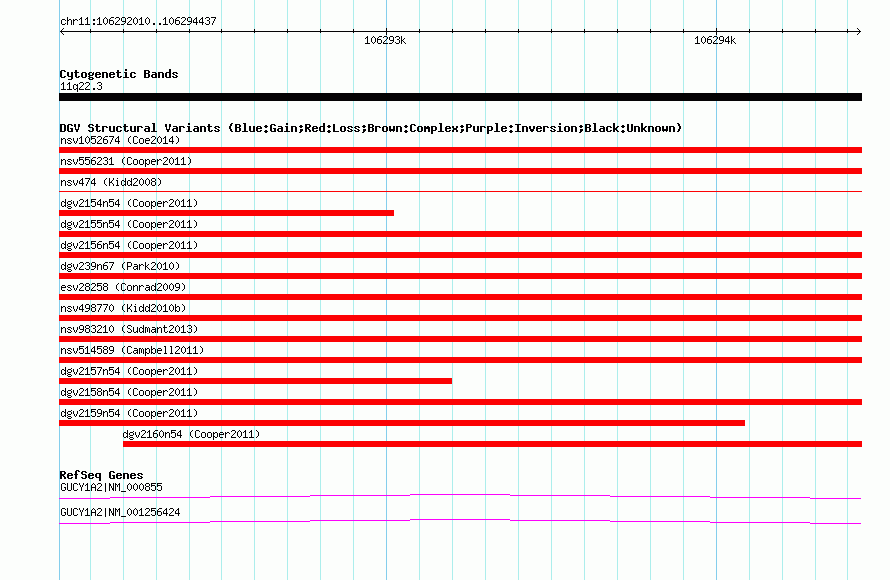This screenshot has height=580, width=890.
Task: Click the dgv239n67 (Park2010) label
Action: click(120, 266)
